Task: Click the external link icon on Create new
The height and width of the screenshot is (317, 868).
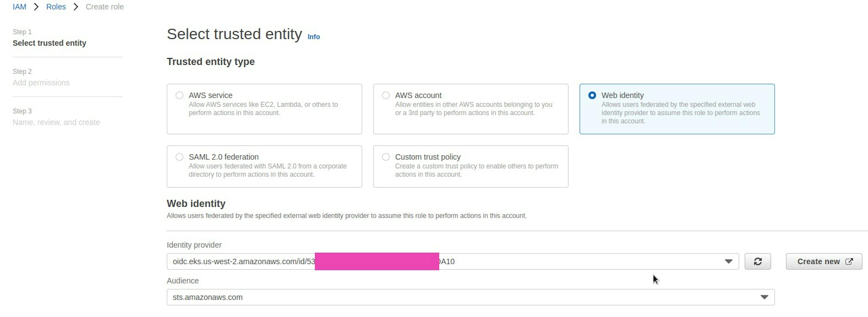Action: pyautogui.click(x=849, y=261)
